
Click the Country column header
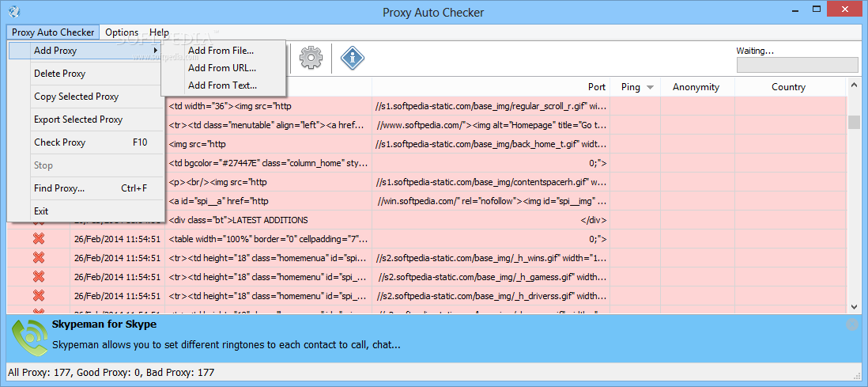(x=790, y=87)
